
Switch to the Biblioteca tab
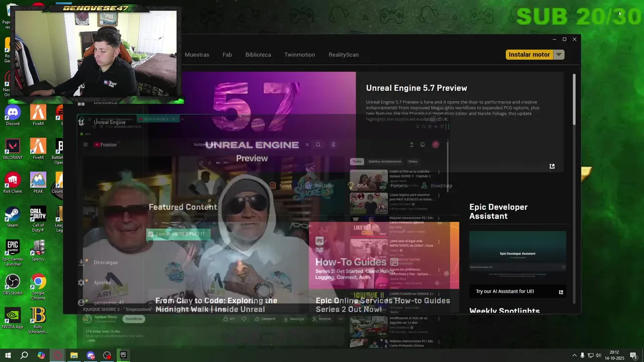click(x=258, y=55)
